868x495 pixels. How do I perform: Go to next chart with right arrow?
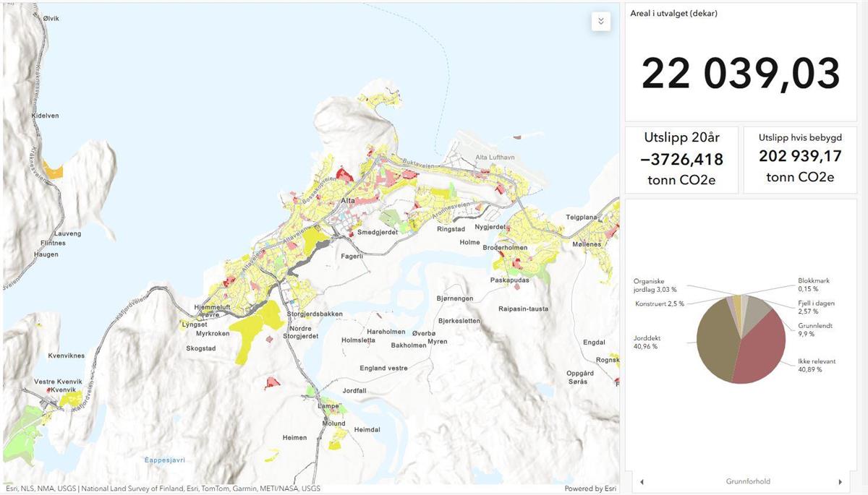[840, 482]
